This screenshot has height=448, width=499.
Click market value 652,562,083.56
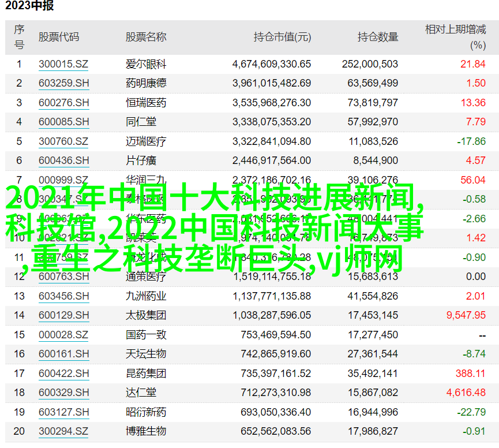click(276, 431)
